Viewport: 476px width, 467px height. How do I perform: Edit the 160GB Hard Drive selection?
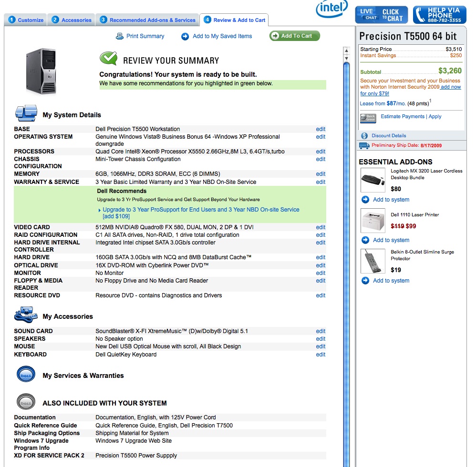pyautogui.click(x=321, y=257)
